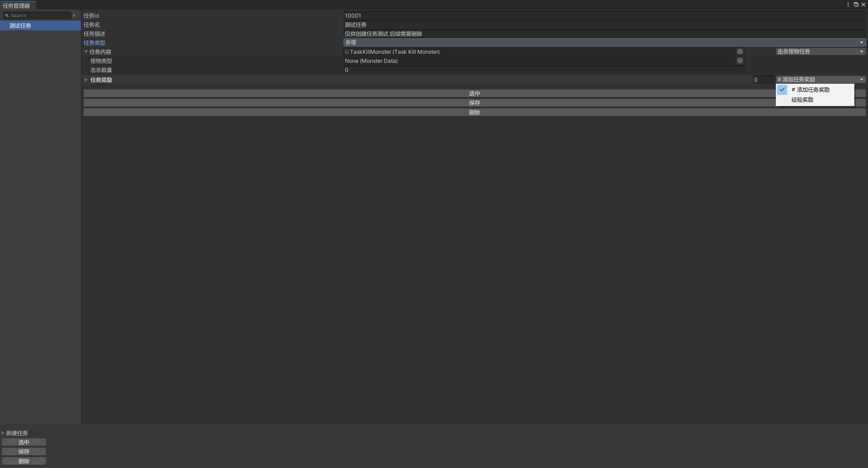Click the bottom-left 删除 button
Image resolution: width=868 pixels, height=468 pixels.
[24, 461]
